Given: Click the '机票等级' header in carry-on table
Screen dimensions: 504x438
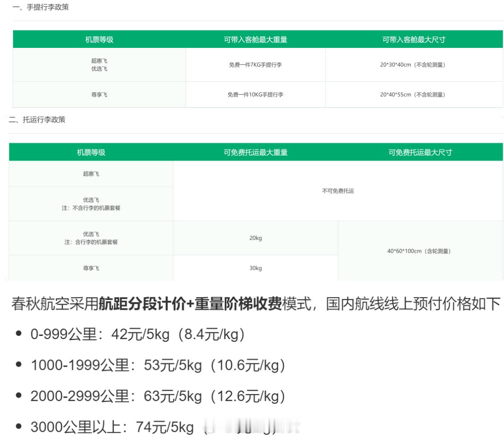Looking at the screenshot, I should [99, 40].
